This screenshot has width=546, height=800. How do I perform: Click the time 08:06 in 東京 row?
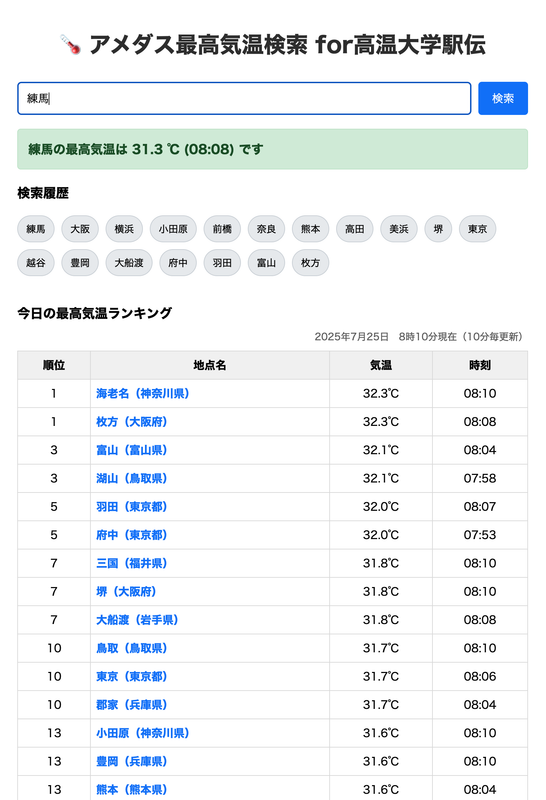click(480, 677)
